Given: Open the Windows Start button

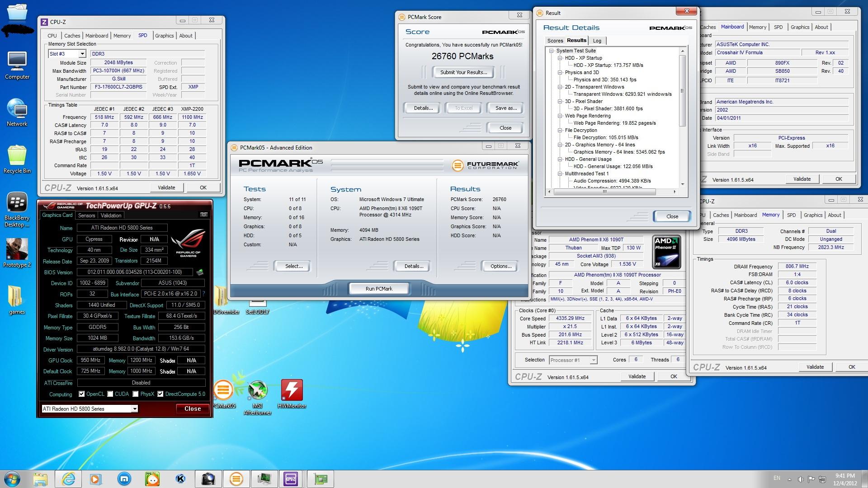Looking at the screenshot, I should pyautogui.click(x=12, y=479).
